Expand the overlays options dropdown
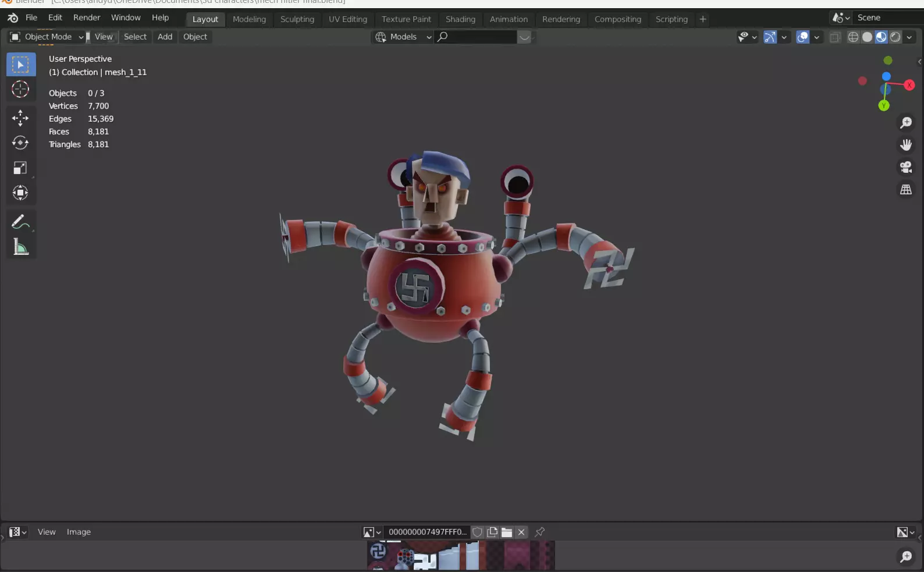The height and width of the screenshot is (572, 924). 816,37
